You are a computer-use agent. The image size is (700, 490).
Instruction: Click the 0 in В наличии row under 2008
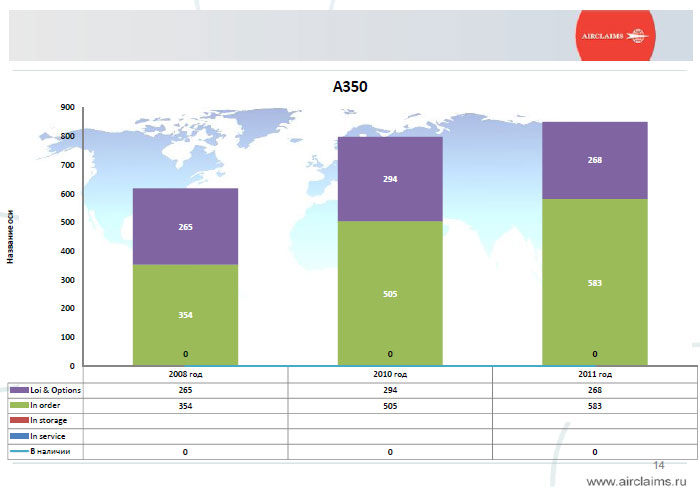pos(185,452)
